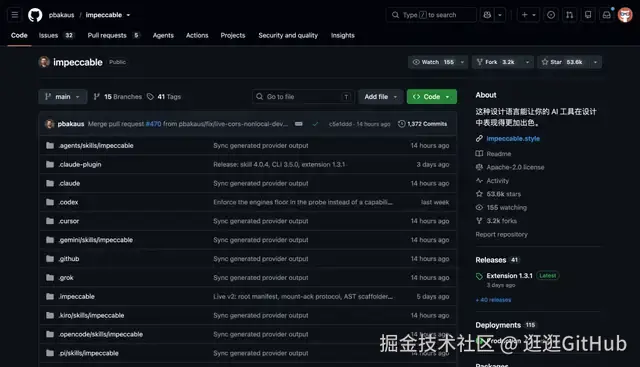Expand the Add file dropdown
The image size is (640, 367).
(380, 97)
